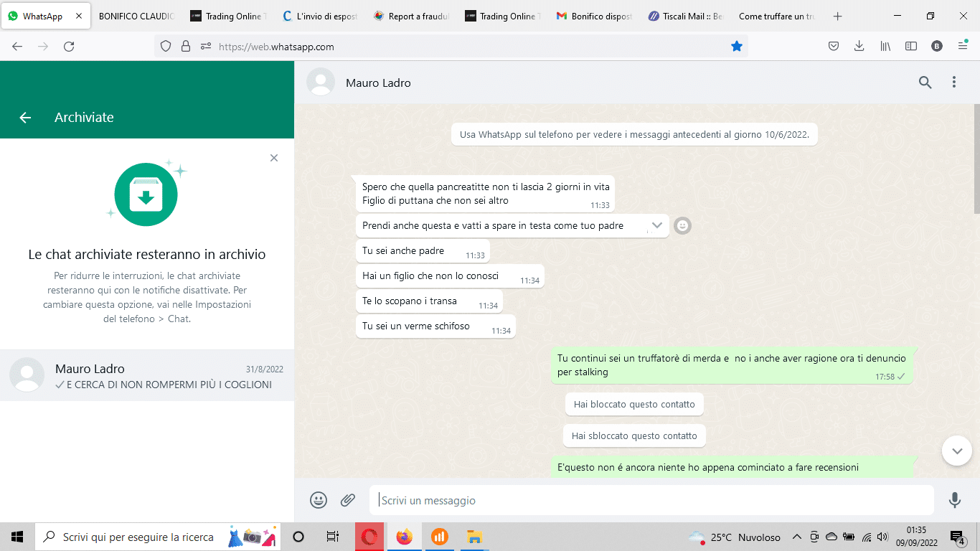
Task: Open the browser downloads panel
Action: point(859,47)
